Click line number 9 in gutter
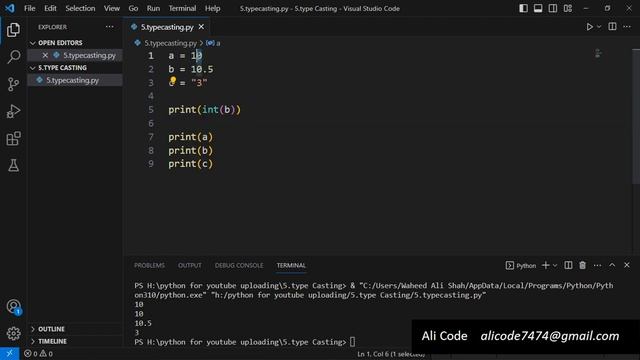Viewport: 640px width, 360px height. click(x=151, y=164)
